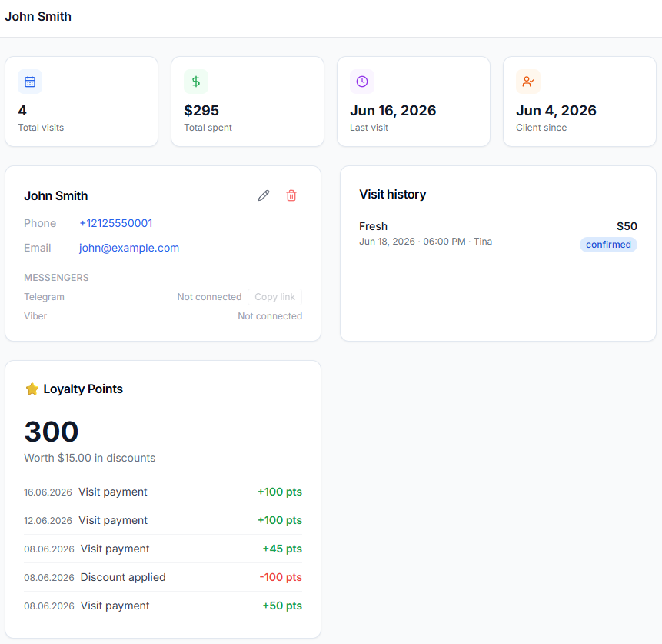Click the John Smith contact card name
662x644 pixels.
[x=55, y=195]
